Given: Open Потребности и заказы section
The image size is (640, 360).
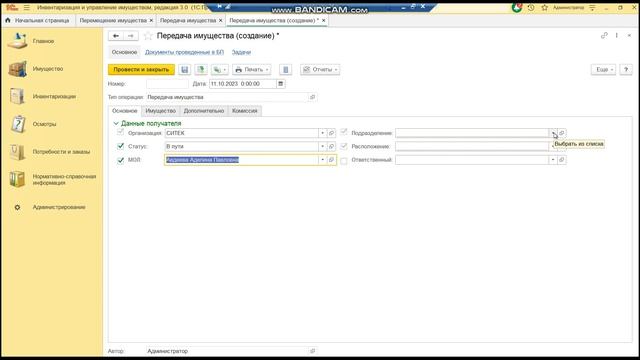Looking at the screenshot, I should tap(61, 151).
